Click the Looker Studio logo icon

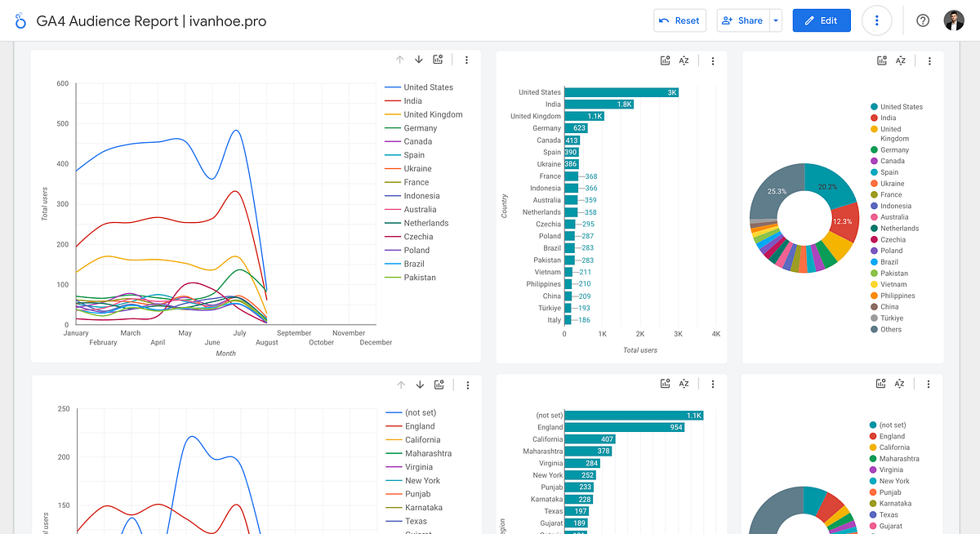20,21
